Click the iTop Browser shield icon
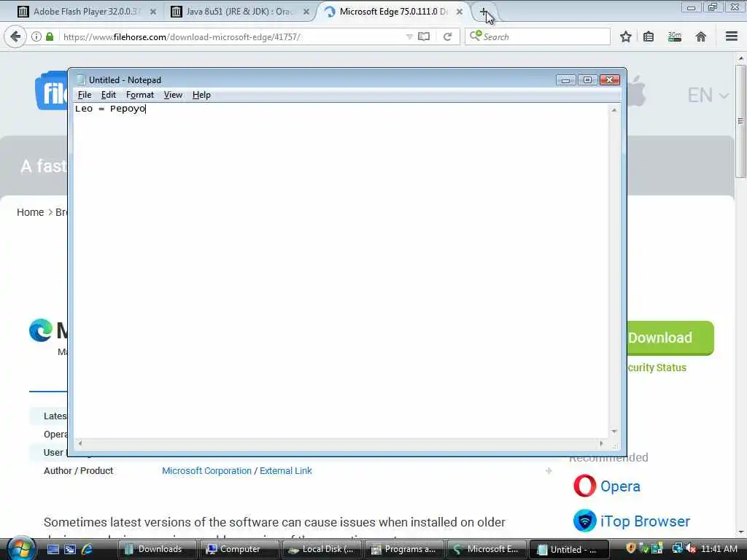This screenshot has height=560, width=747. tap(584, 521)
